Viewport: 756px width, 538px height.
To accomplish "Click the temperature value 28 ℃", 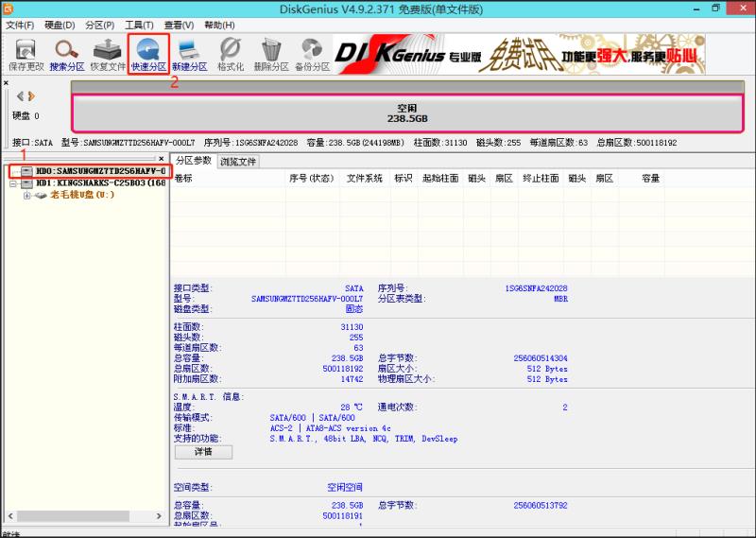I will (352, 408).
